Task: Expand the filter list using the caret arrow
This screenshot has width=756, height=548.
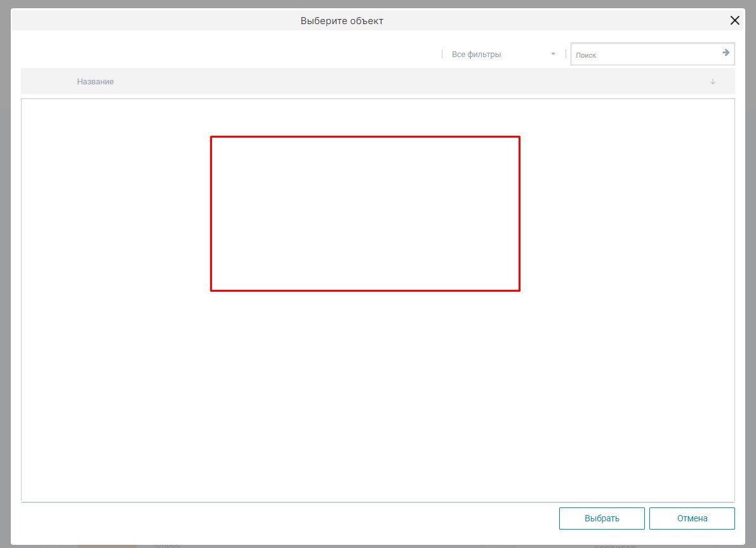Action: tap(553, 54)
